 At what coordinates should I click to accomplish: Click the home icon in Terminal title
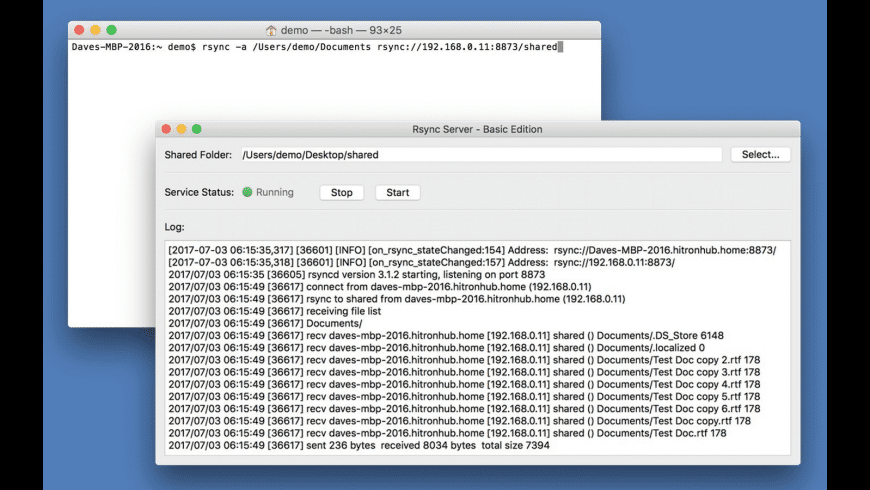coord(271,31)
